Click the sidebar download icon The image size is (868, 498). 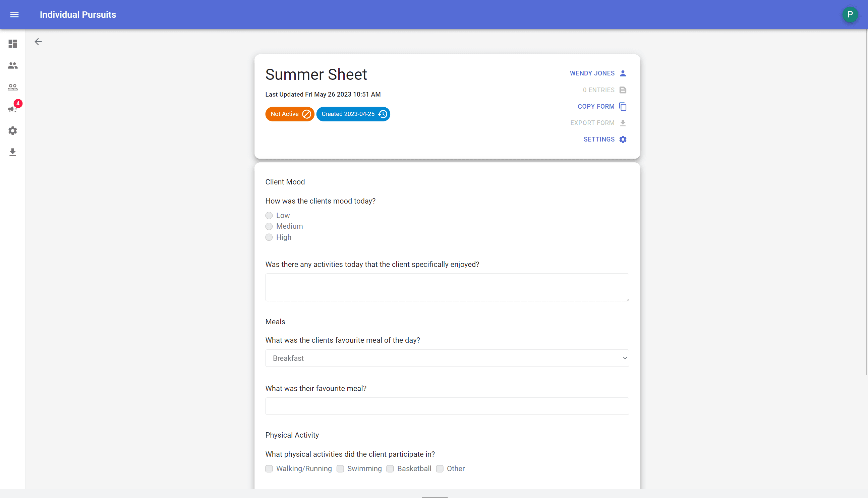[x=13, y=152]
